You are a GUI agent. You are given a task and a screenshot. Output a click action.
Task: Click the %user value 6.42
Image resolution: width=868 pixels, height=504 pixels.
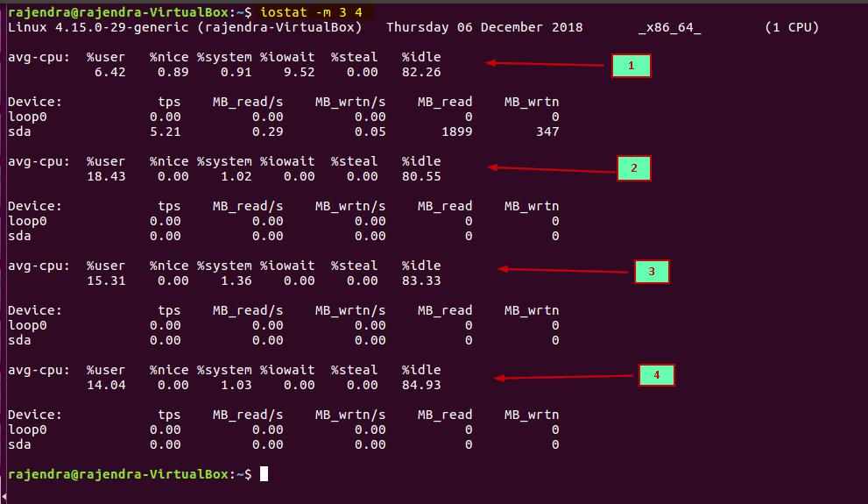[110, 73]
